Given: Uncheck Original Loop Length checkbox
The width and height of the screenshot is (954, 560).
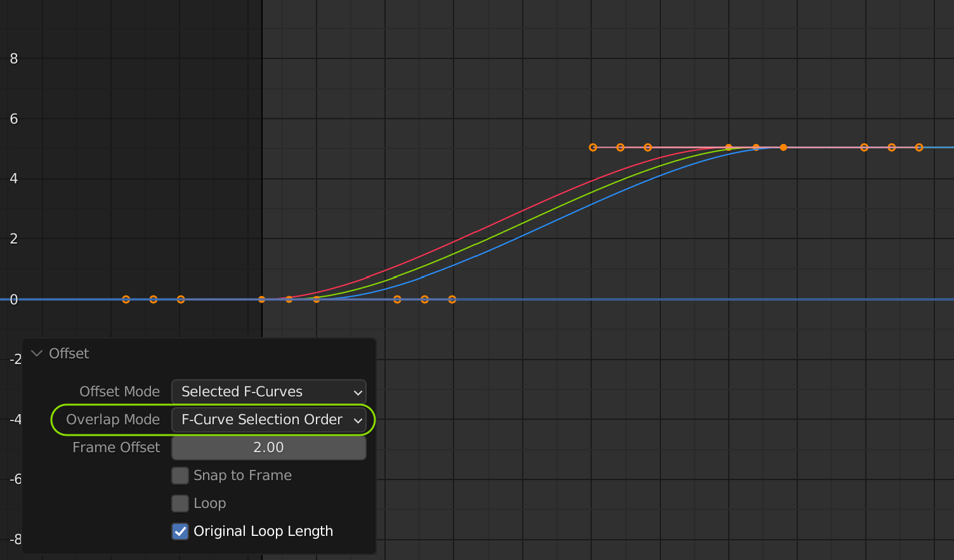Looking at the screenshot, I should (x=180, y=531).
